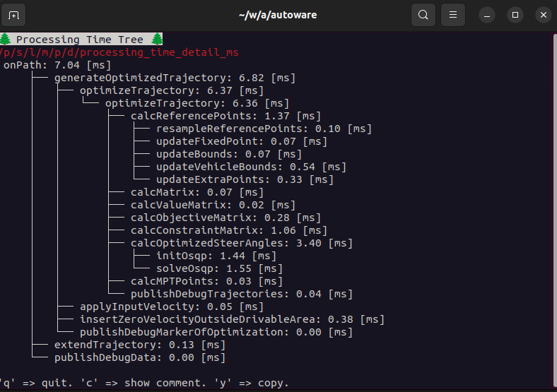Select the calcConstraintMatrix: 1.06 row
Screen dimensions: 557x392
pyautogui.click(x=229, y=230)
